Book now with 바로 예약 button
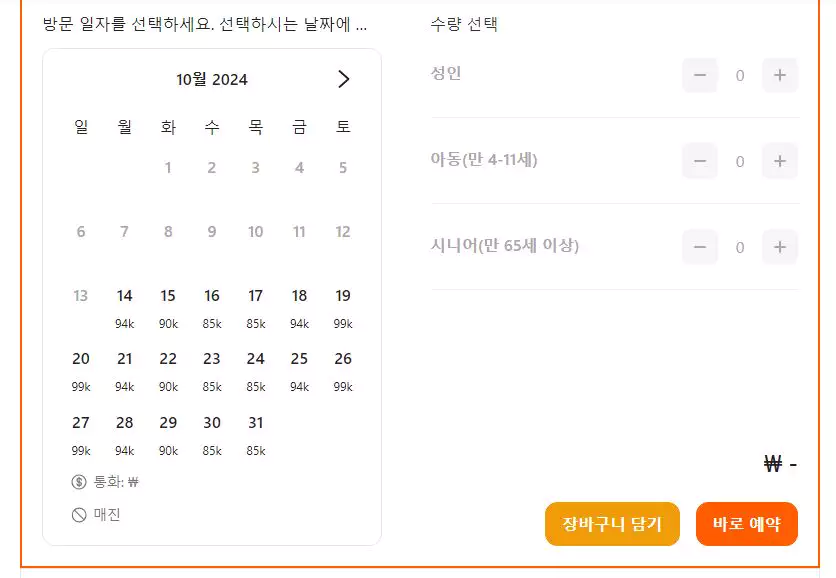The image size is (836, 578). [x=746, y=524]
